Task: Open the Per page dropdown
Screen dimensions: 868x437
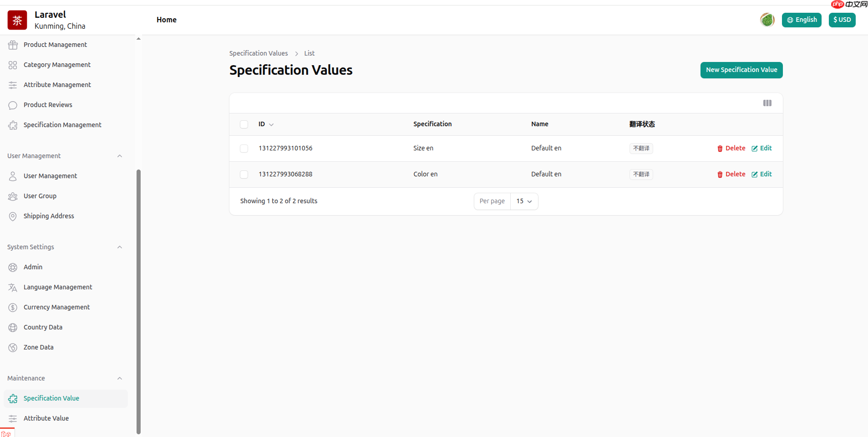Action: pyautogui.click(x=524, y=201)
